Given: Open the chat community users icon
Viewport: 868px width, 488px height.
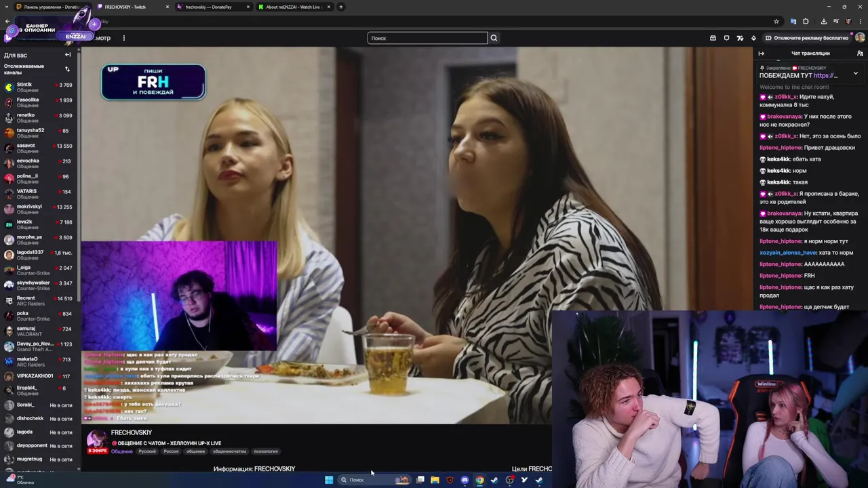Looking at the screenshot, I should (x=860, y=54).
